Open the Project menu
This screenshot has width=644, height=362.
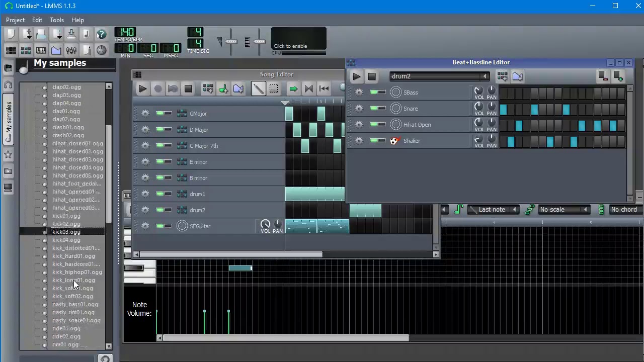[x=15, y=20]
